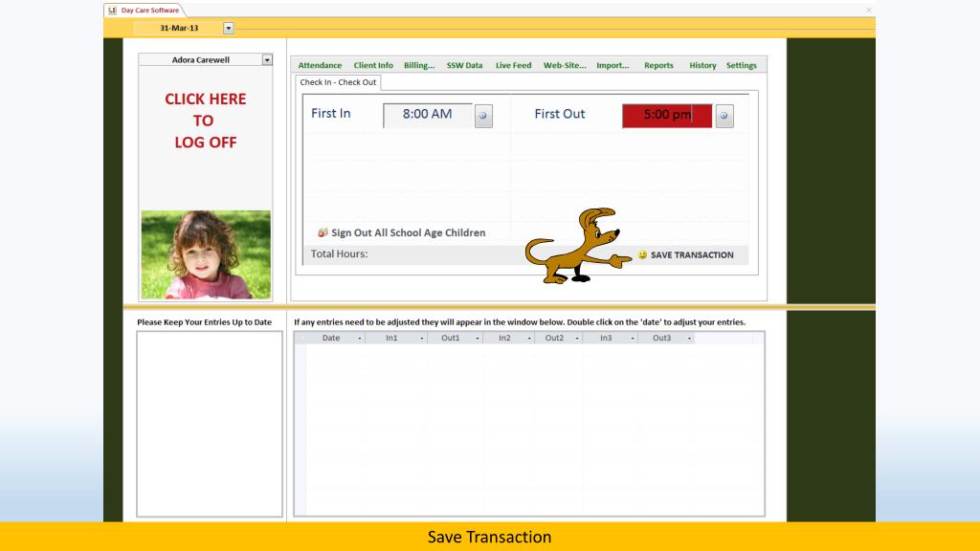Click the Day Care Software title icon
Viewport: 980px width, 551px height.
112,10
